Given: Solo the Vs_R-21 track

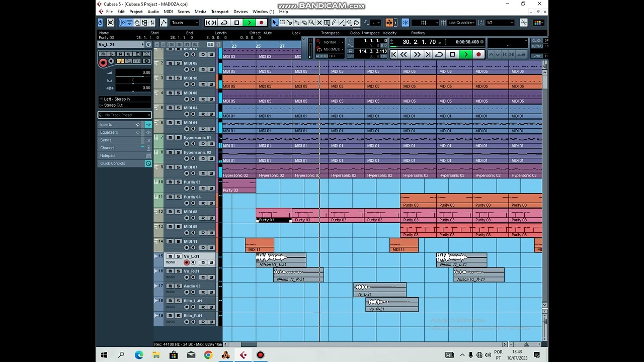Looking at the screenshot, I should (x=178, y=271).
